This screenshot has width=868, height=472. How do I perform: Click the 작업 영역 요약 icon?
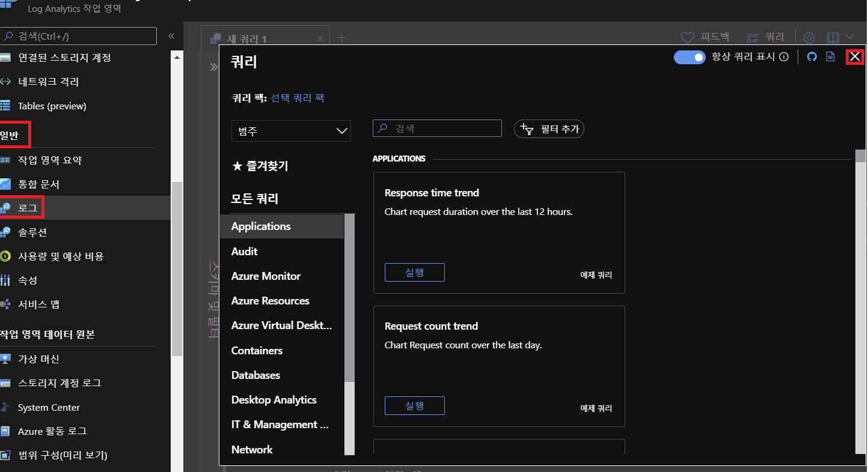click(5, 160)
